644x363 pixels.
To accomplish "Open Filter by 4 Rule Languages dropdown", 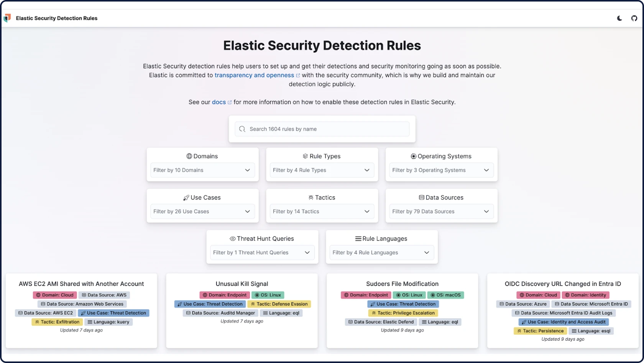I will click(x=382, y=252).
